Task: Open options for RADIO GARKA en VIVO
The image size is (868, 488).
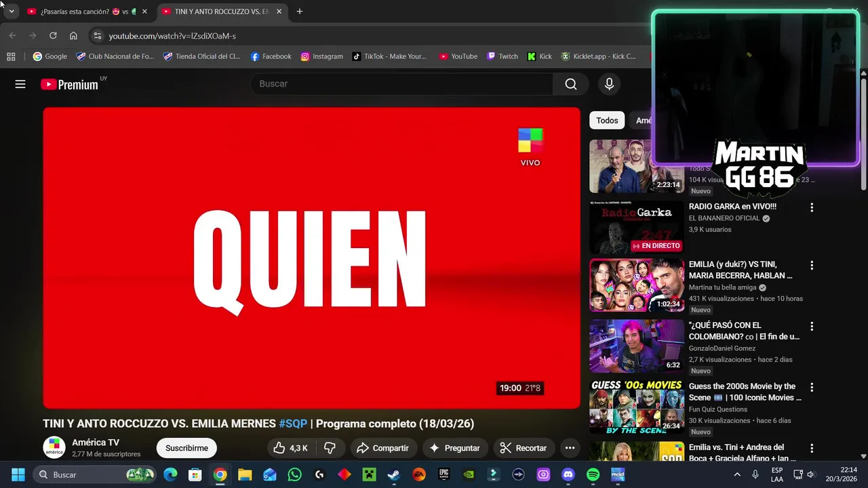Action: pos(811,207)
